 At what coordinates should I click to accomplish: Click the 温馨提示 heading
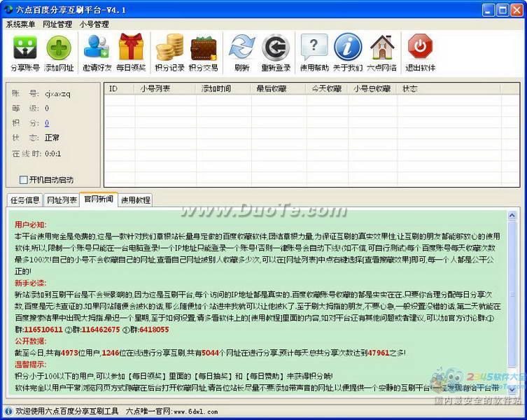(31, 364)
